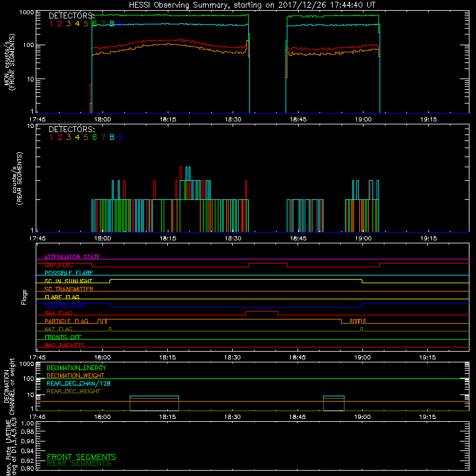Click the 19:00 time tick below front segments plot
Image resolution: width=476 pixels, height=476 pixels.
(x=363, y=120)
